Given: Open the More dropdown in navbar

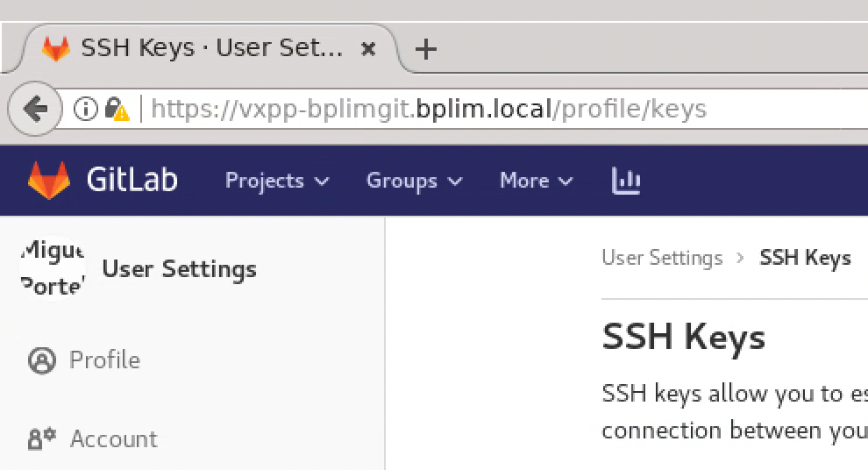Looking at the screenshot, I should click(x=536, y=181).
